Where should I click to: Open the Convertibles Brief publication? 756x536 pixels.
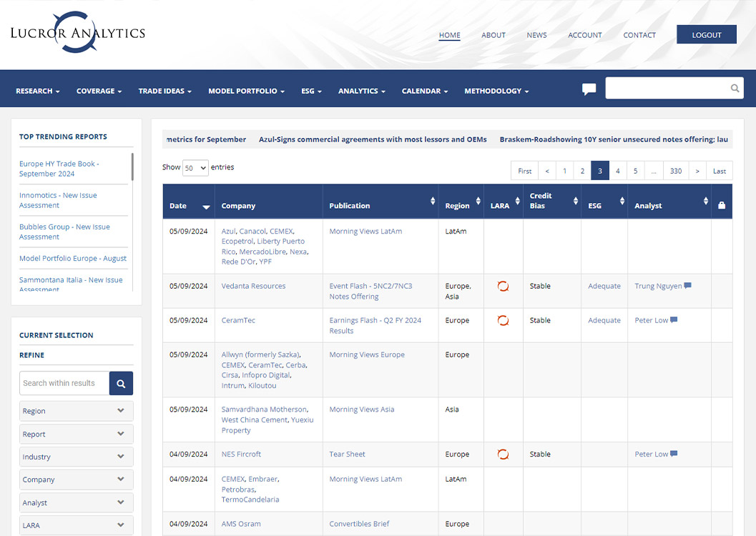point(359,524)
